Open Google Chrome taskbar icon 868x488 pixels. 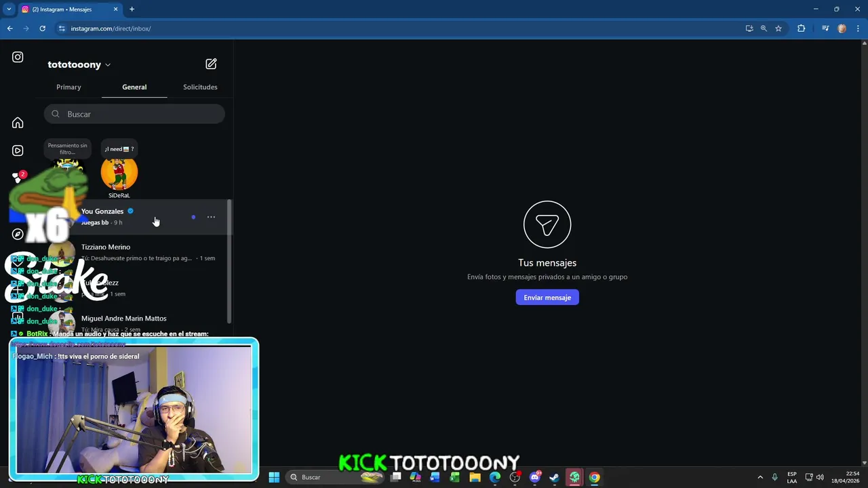pos(594,477)
